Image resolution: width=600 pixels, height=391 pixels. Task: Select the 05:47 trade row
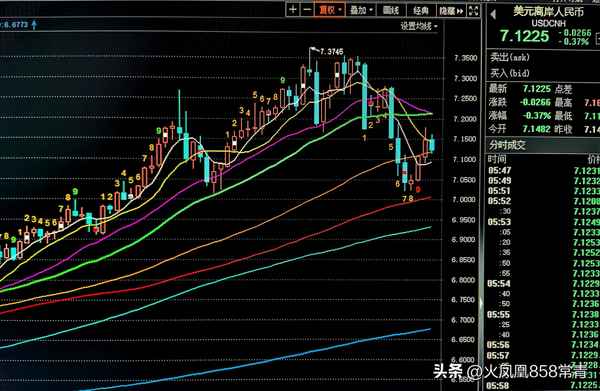click(x=542, y=170)
